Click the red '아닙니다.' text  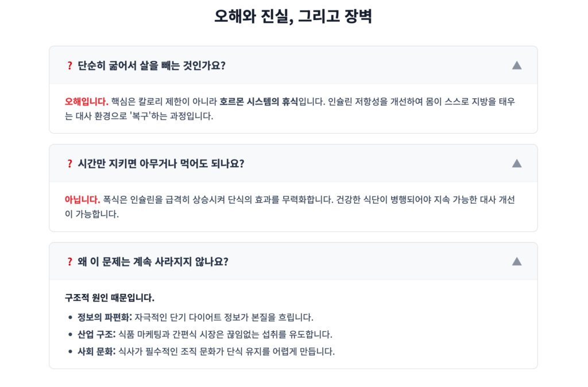tap(83, 200)
